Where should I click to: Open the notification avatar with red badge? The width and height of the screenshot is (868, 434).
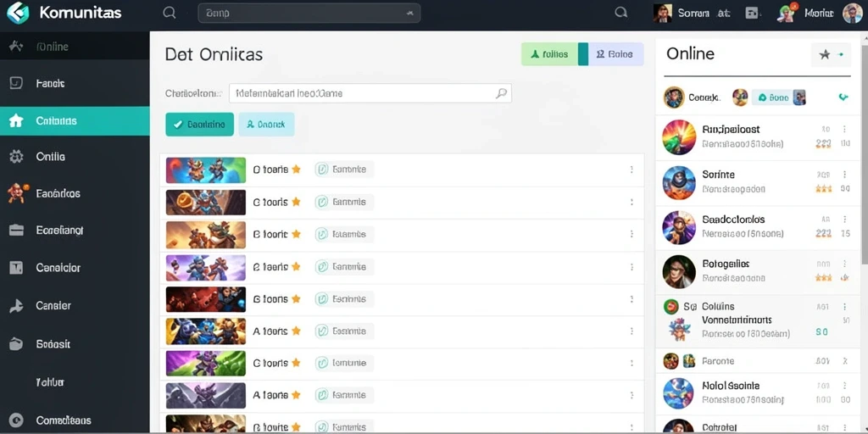[787, 13]
